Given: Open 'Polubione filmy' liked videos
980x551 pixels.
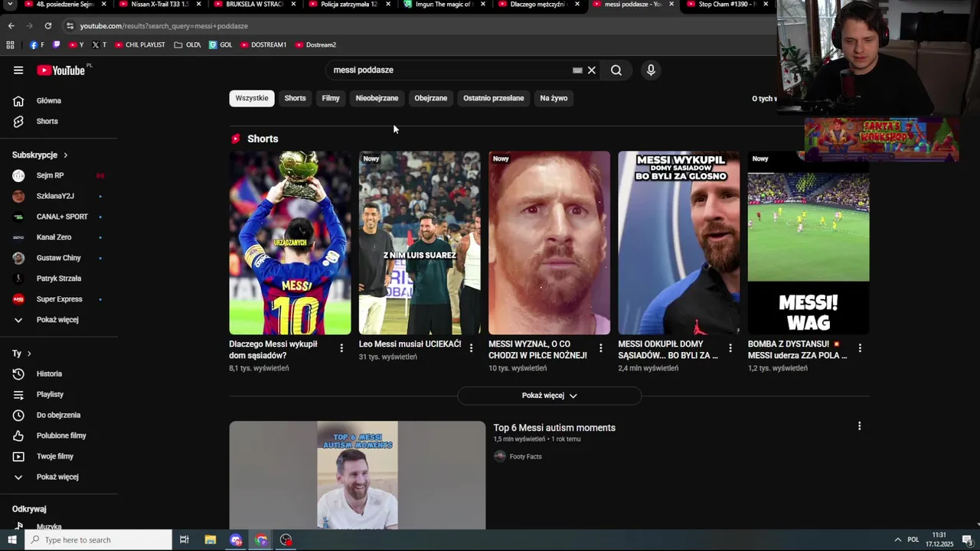Looking at the screenshot, I should [x=60, y=436].
